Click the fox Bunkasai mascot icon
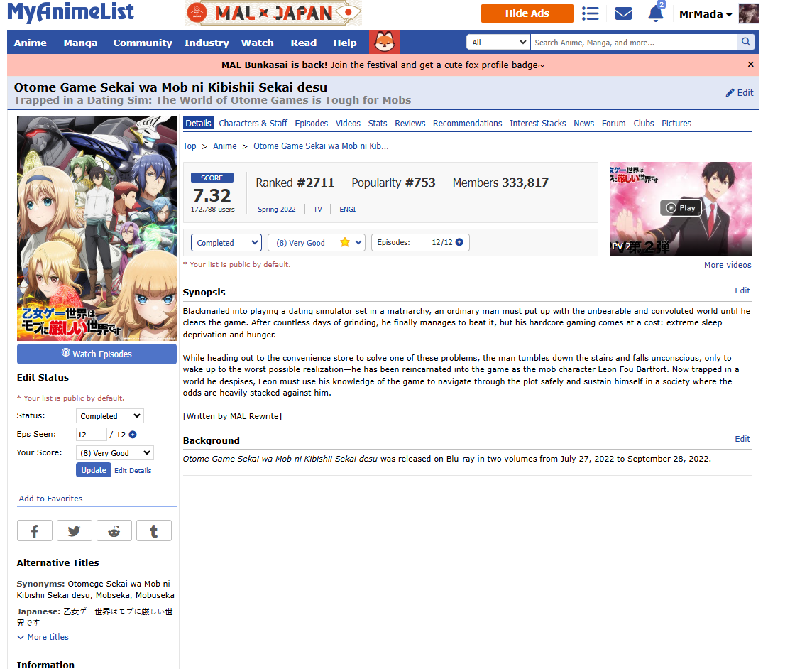Viewport: 812px width, 669px height. 384,42
